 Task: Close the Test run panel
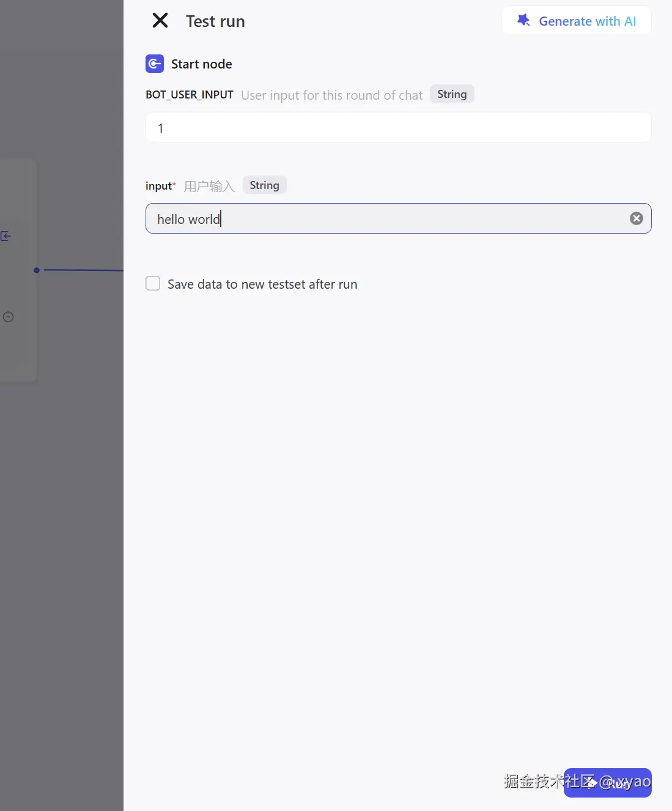[160, 21]
